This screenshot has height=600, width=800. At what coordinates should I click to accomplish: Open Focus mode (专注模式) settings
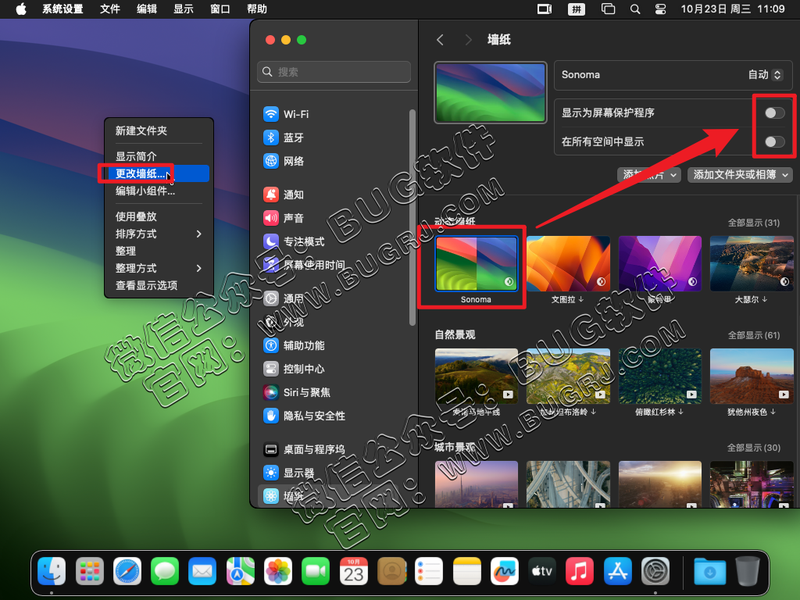[x=294, y=241]
